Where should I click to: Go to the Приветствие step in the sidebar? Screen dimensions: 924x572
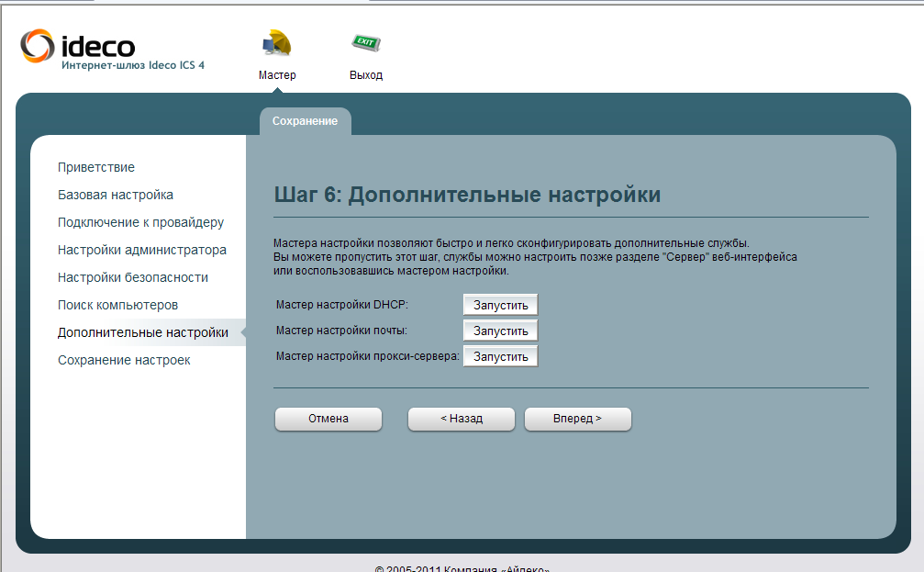pos(96,167)
